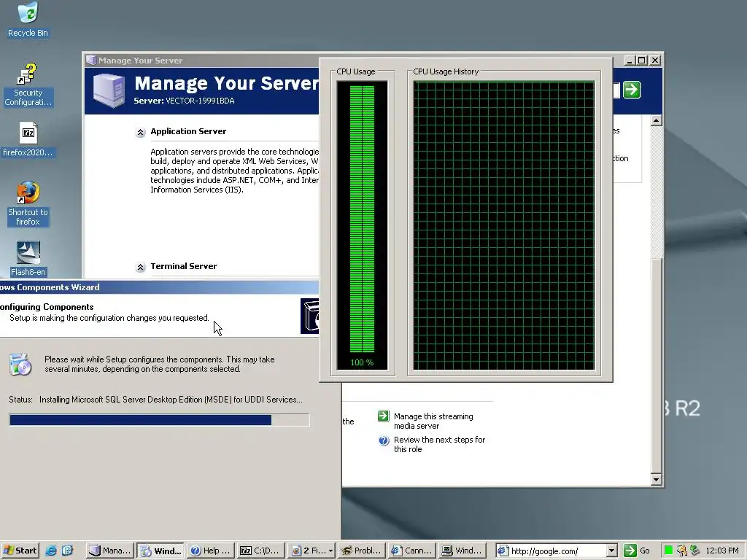Click the Internet Explorer quick launch icon
This screenshot has width=747, height=560.
coord(51,551)
